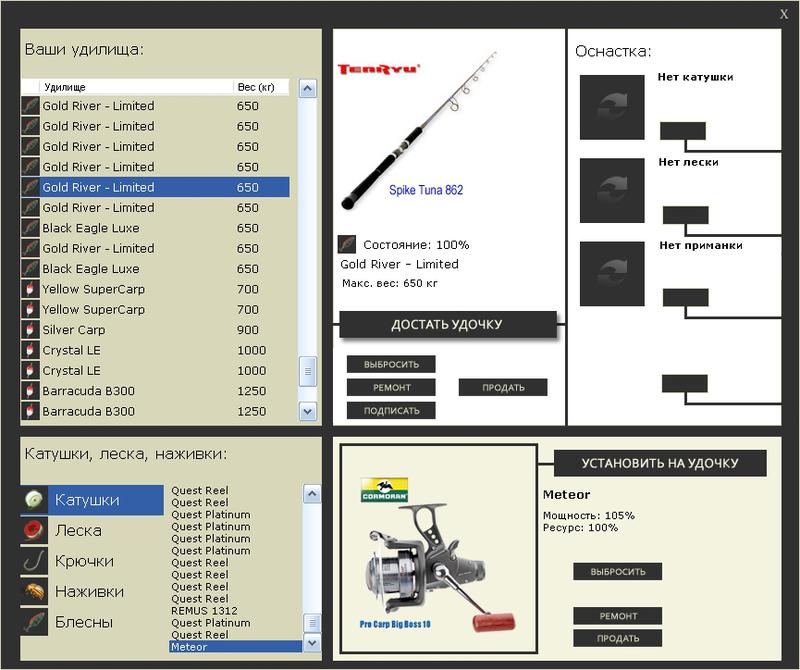
Task: Close the inventory window with X
Action: click(784, 14)
